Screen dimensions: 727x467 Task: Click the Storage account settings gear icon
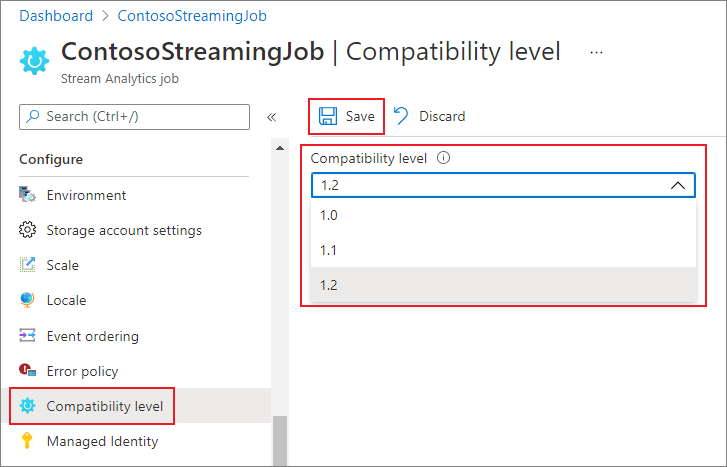click(28, 230)
